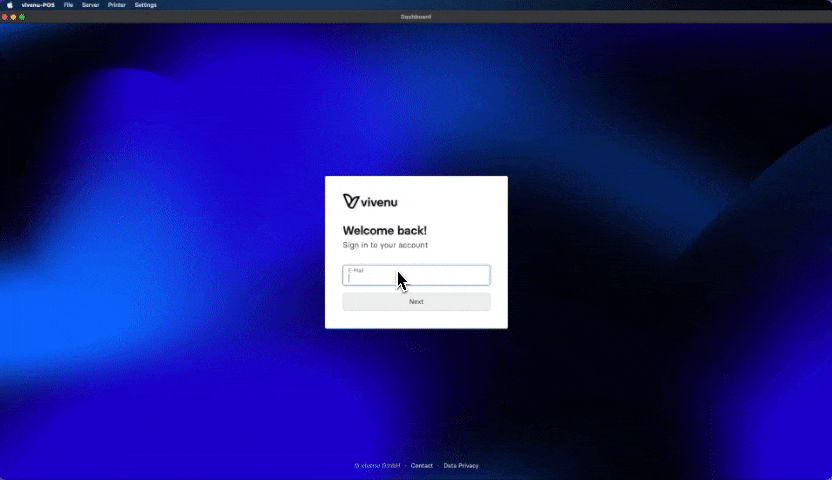Screen dimensions: 832x480
Task: Close the Dashboard window with red button
Action: point(5,17)
